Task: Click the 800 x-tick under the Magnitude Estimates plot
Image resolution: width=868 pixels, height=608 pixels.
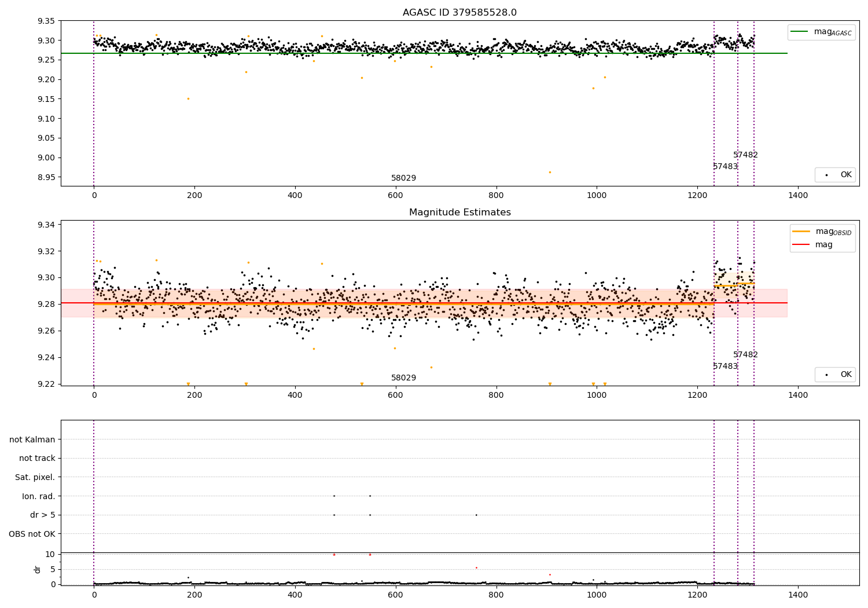Action: pos(496,395)
